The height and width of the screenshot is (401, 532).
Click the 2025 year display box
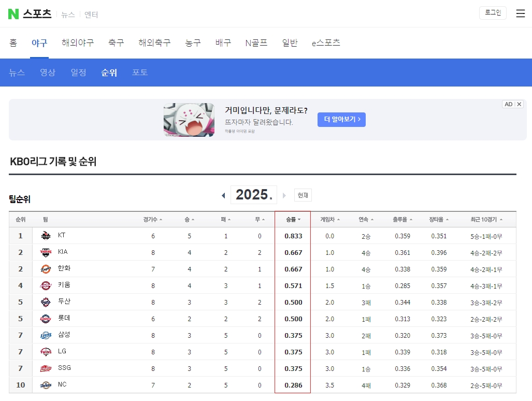(x=254, y=195)
